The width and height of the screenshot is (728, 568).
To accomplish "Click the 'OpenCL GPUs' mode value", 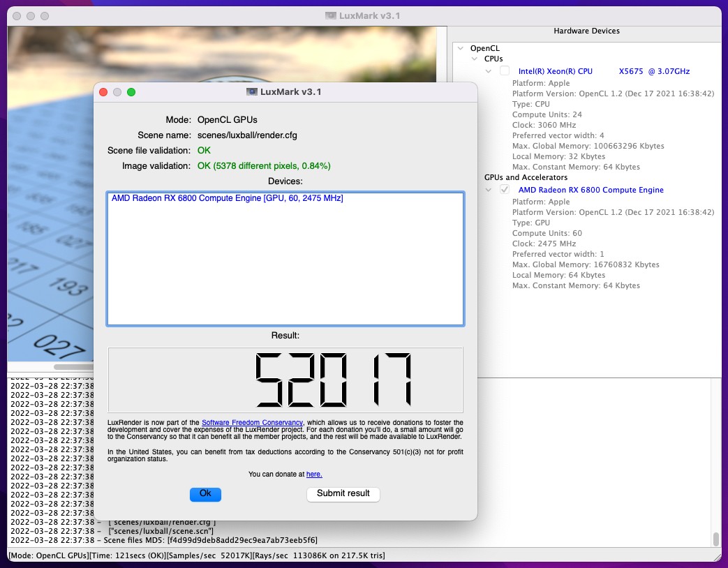I will (x=227, y=120).
